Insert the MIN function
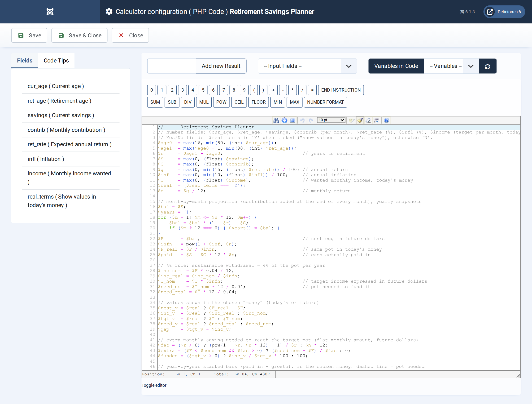This screenshot has height=404, width=532. click(278, 102)
